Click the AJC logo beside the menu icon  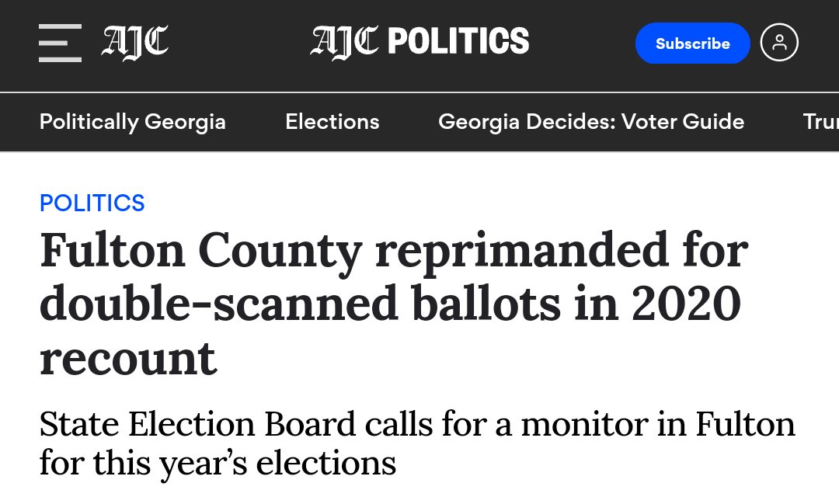[x=134, y=42]
